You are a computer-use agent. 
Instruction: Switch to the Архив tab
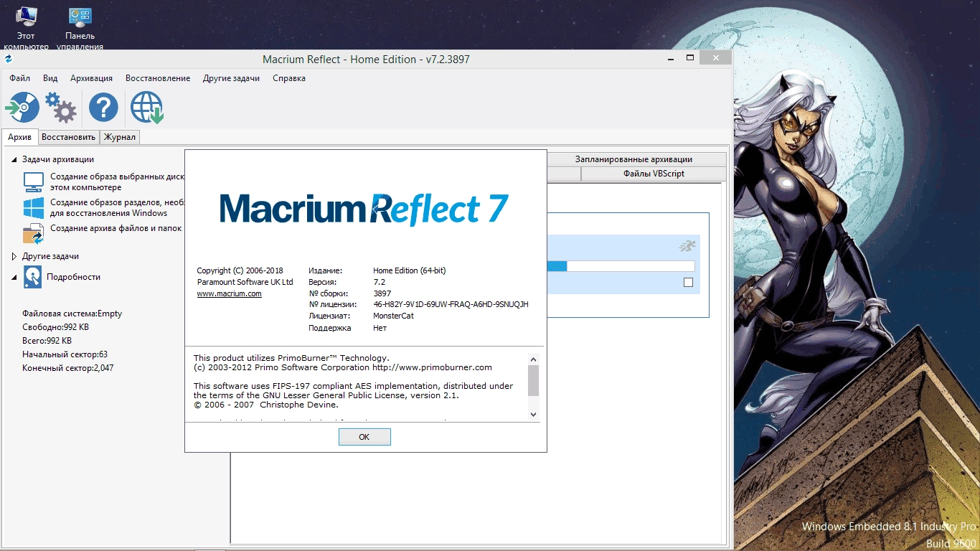pos(20,137)
